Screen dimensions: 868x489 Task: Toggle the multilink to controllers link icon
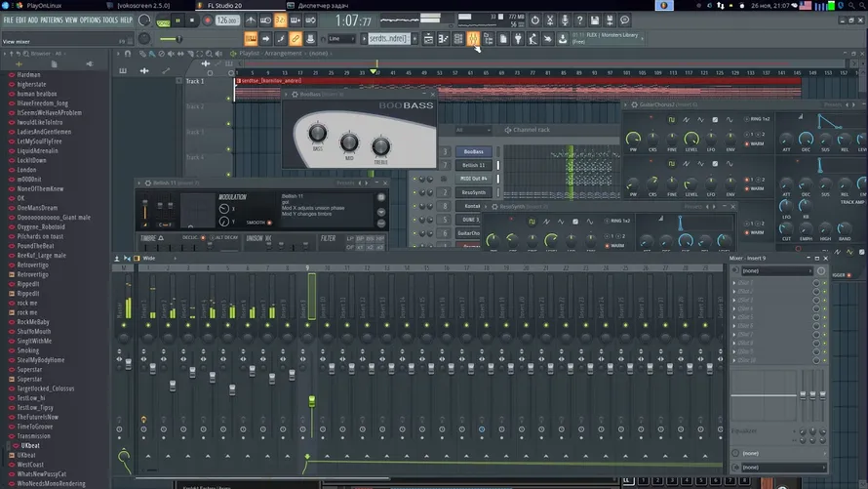296,38
